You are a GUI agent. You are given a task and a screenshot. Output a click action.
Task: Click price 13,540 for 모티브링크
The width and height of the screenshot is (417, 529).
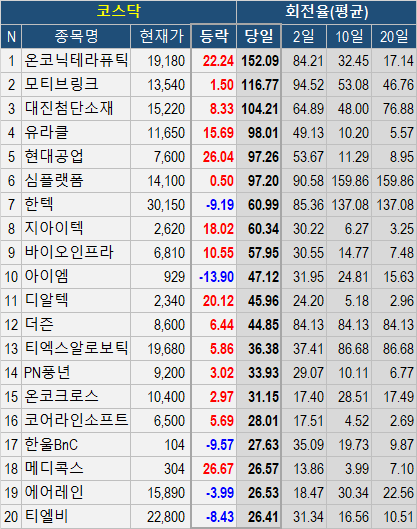tap(166, 85)
